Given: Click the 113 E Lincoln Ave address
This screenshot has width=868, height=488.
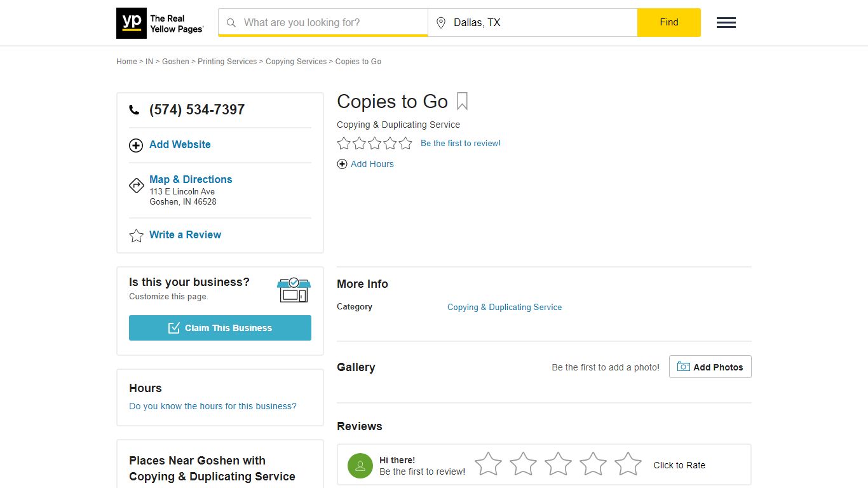Looking at the screenshot, I should tap(182, 191).
